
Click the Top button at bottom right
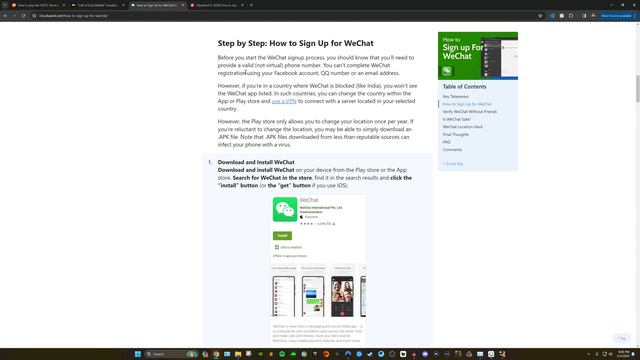[622, 338]
